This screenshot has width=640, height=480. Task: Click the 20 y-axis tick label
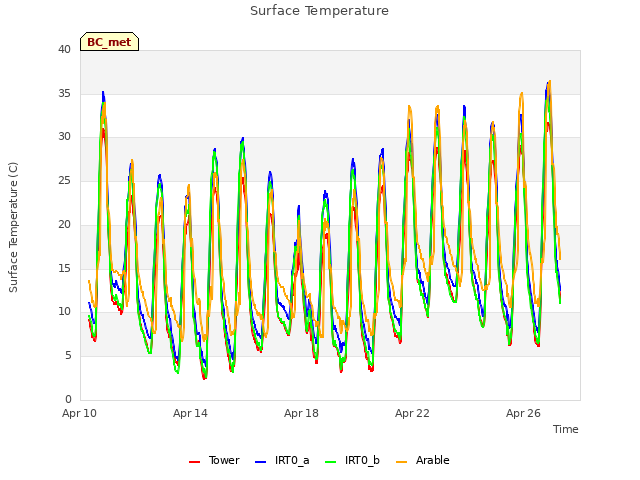coord(64,224)
